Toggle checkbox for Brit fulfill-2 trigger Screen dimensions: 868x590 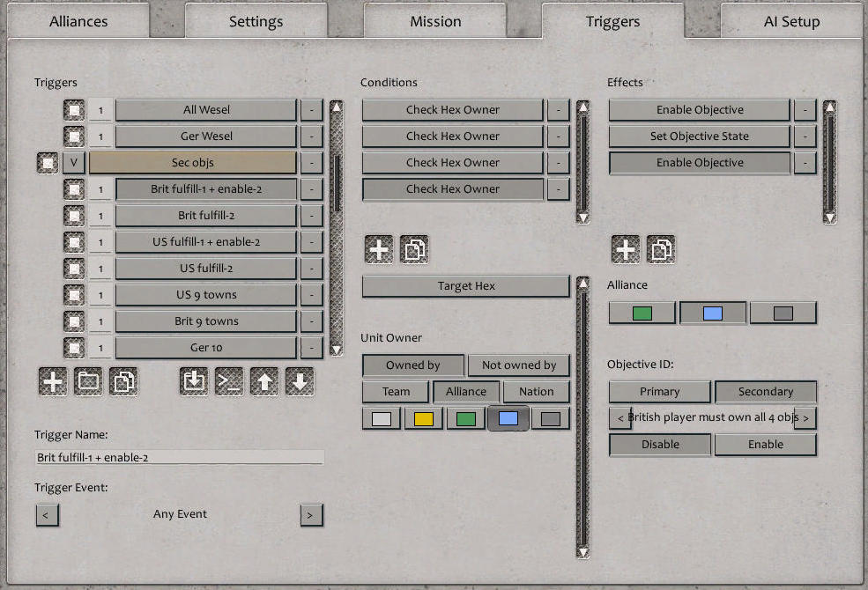click(74, 216)
